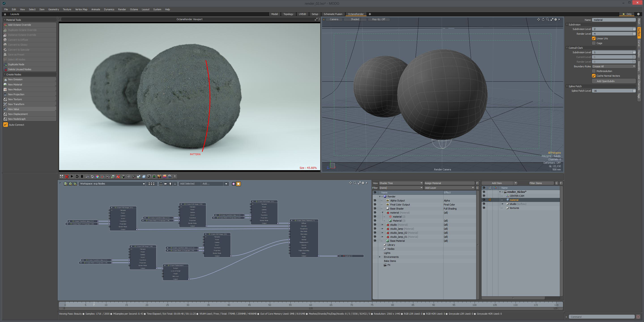Click the color wheel picker icon in Octane toolbar

click(x=98, y=177)
